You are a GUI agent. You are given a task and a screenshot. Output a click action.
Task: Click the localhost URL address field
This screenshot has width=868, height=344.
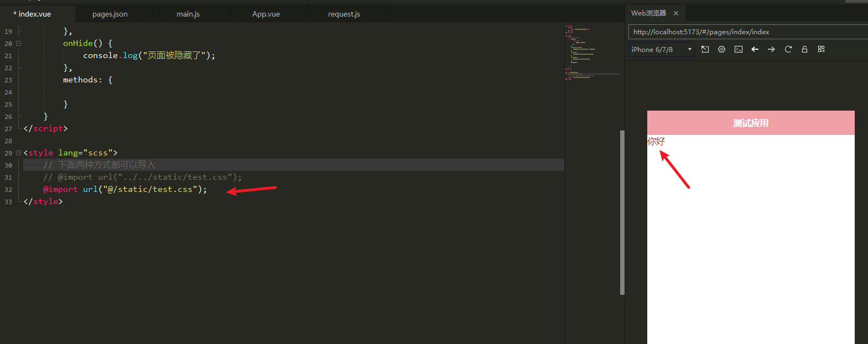tap(748, 32)
